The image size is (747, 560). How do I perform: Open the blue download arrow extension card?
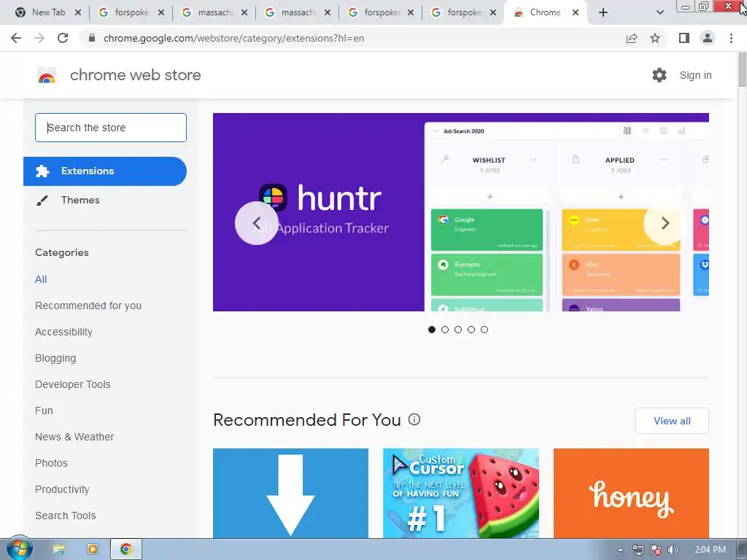(x=290, y=494)
